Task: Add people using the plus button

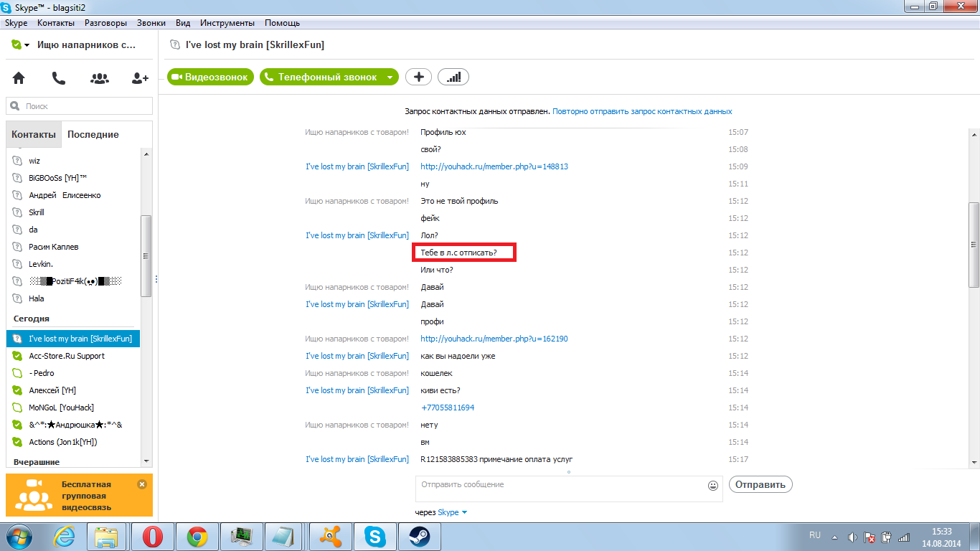Action: (419, 77)
